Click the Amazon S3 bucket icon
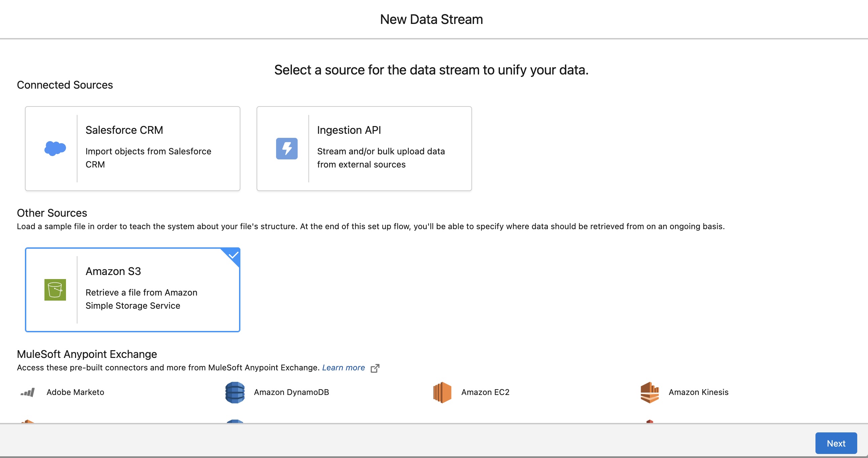Screen dimensions: 868x458 pyautogui.click(x=55, y=290)
